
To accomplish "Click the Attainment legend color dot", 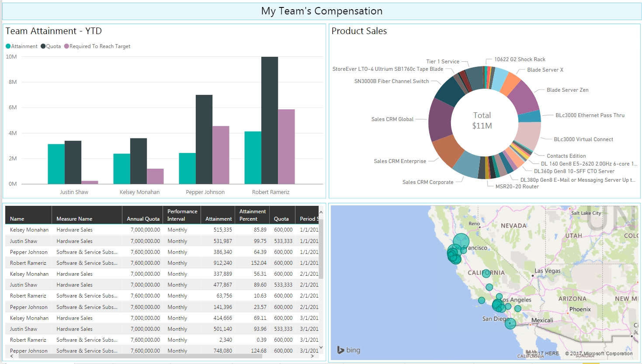I will [8, 46].
